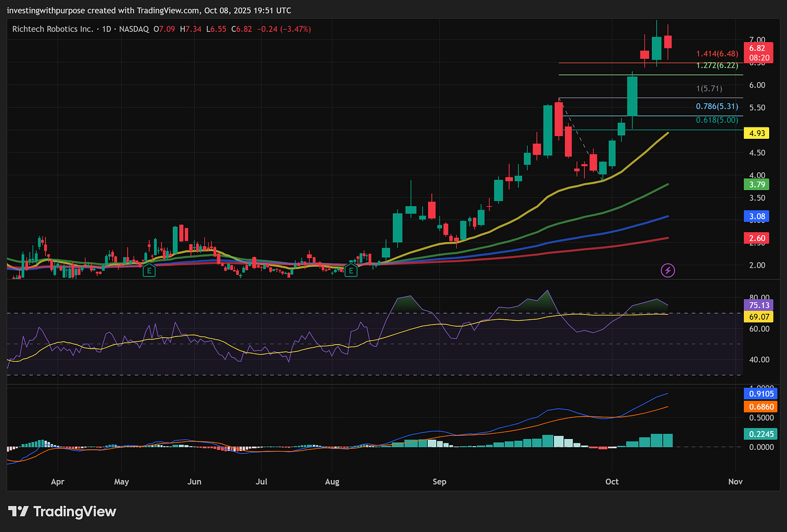
Task: Click the Richtech Robotics Inc. symbol title
Action: pos(52,29)
